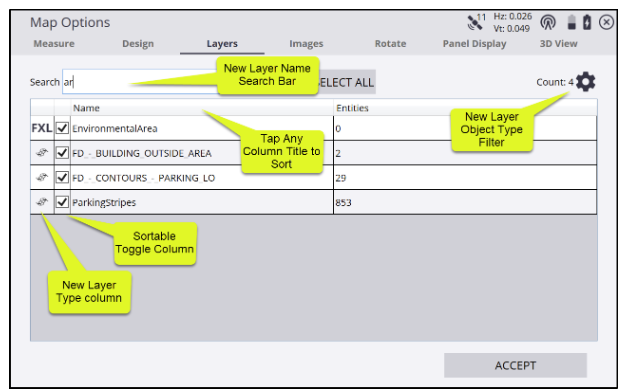Image resolution: width=625 pixels, height=392 pixels.
Task: Open the 3D View tab
Action: click(558, 43)
